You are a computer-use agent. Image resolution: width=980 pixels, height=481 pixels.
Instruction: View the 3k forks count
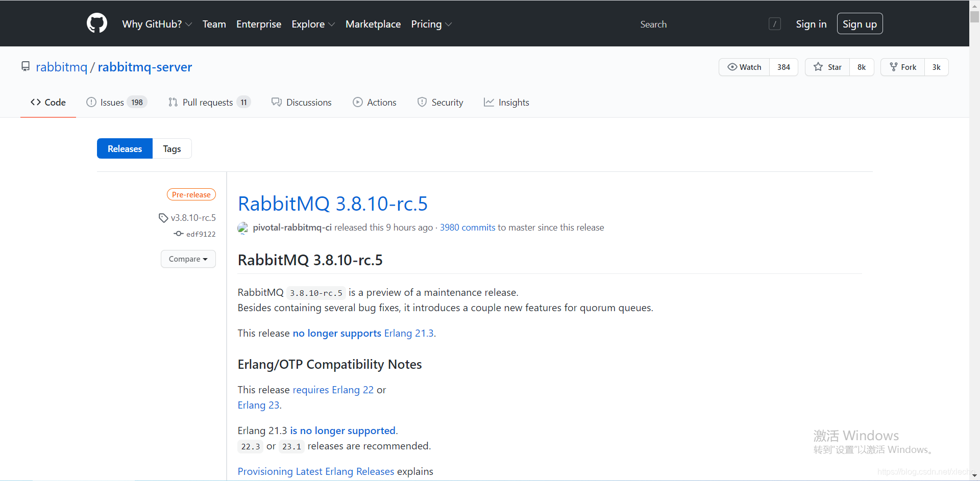coord(936,67)
